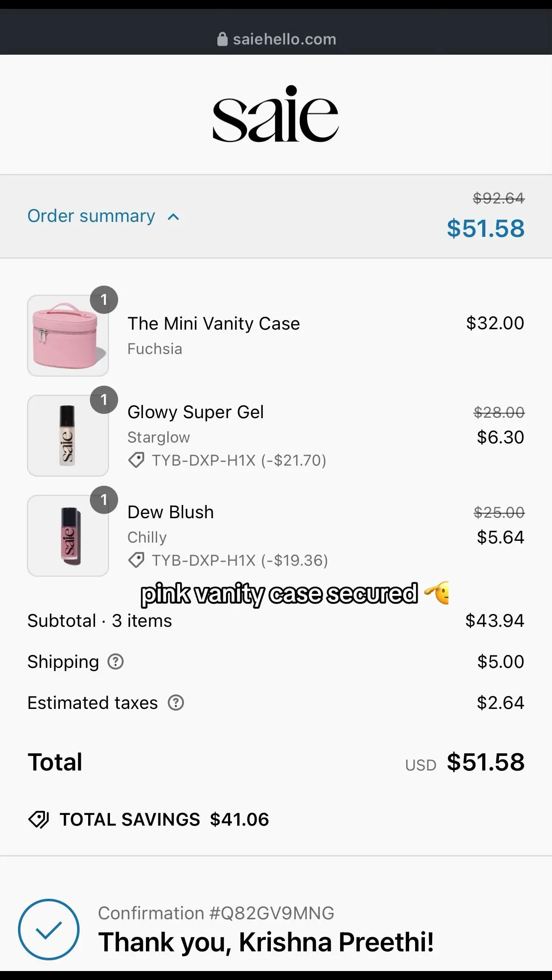This screenshot has height=980, width=552.
Task: Click the Confirmation #Q82GV9MNG text
Action: [x=216, y=913]
